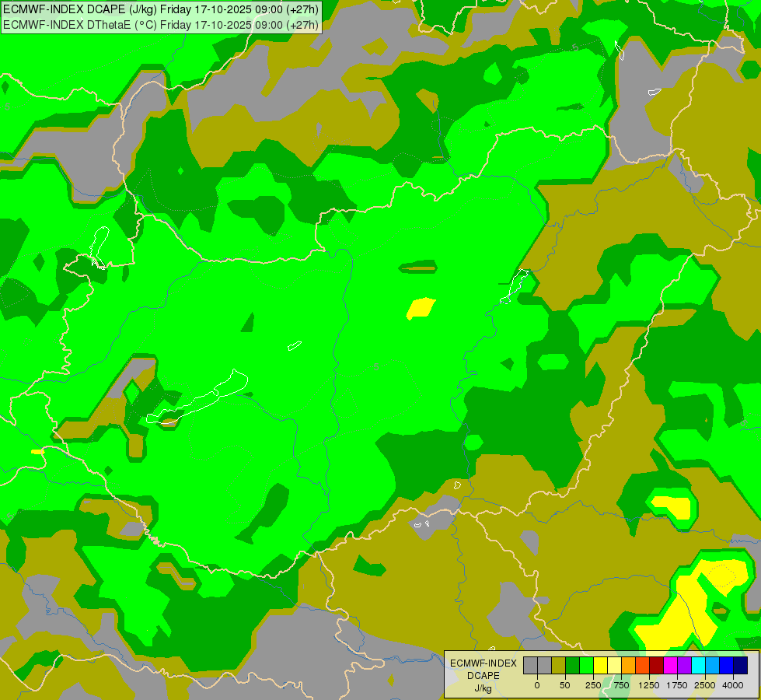The image size is (761, 700).
Task: Click the dark red legend swatch
Action: (x=656, y=665)
